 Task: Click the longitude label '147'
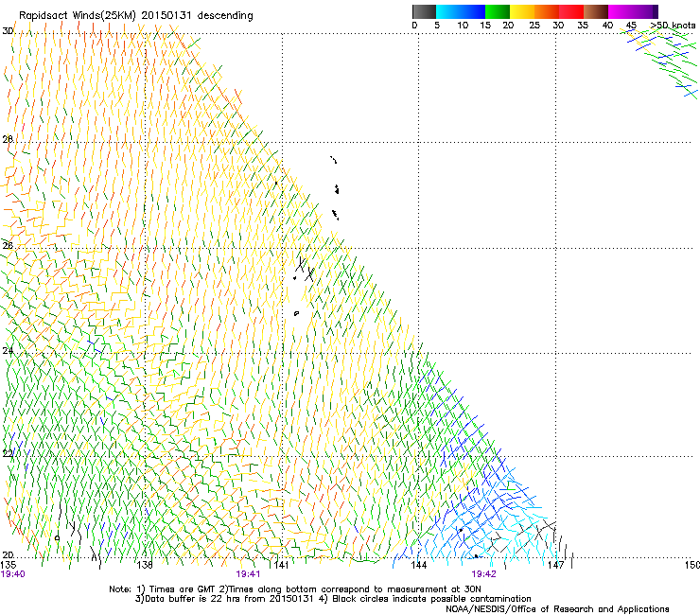pos(556,565)
